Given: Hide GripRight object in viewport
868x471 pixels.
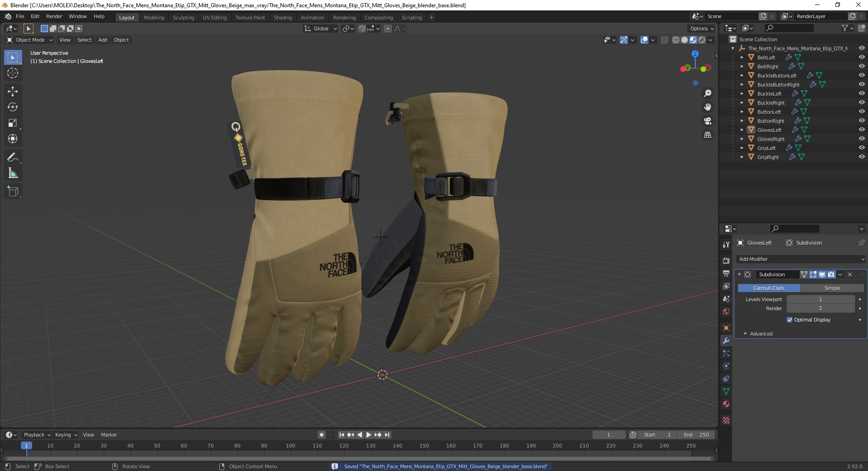Looking at the screenshot, I should point(861,157).
